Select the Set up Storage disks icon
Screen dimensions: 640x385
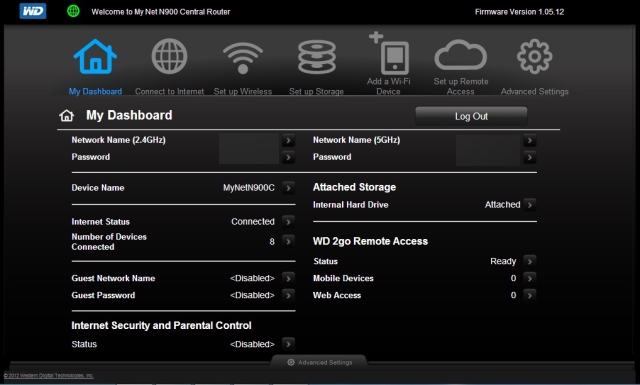point(317,57)
